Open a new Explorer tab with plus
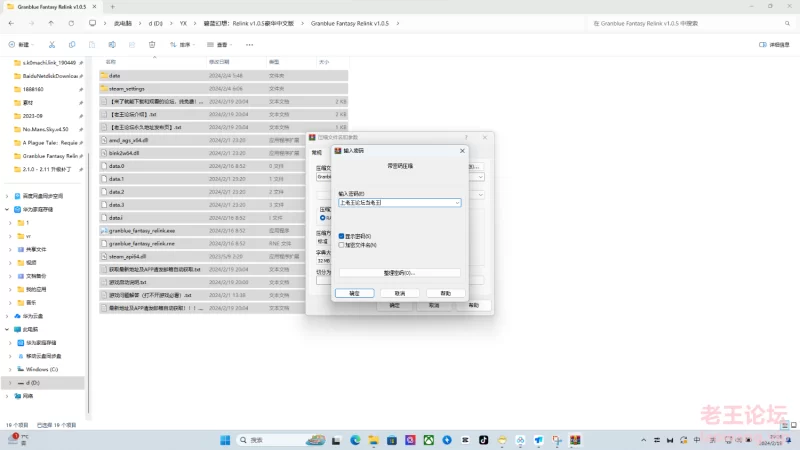Image resolution: width=800 pixels, height=450 pixels. tap(113, 7)
